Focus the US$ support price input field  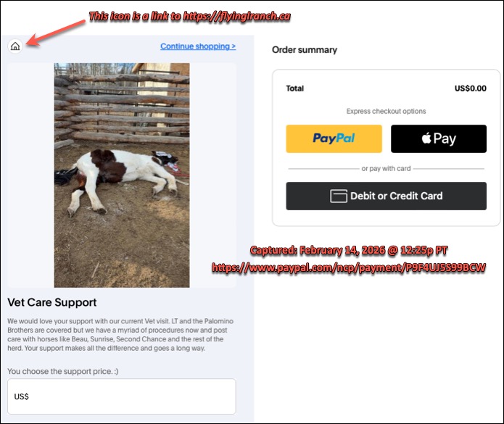[x=122, y=396]
